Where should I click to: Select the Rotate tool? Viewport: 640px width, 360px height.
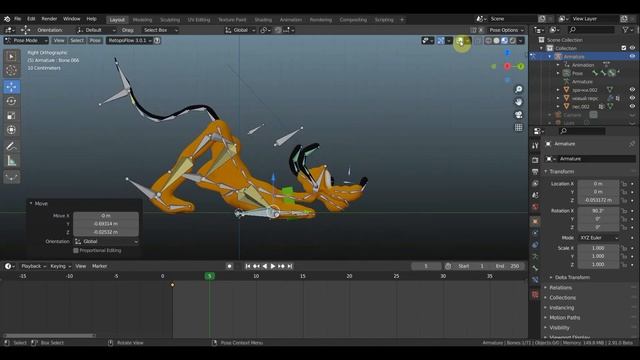pos(11,101)
